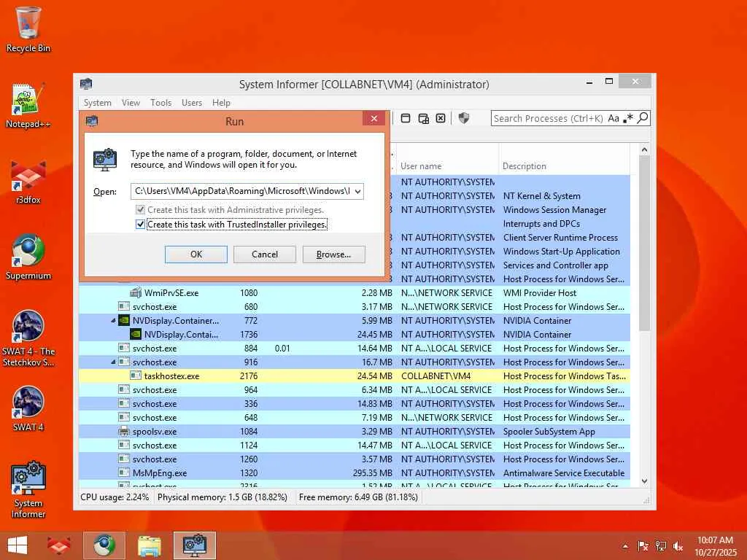Select the spoolsv.exe process name
This screenshot has width=747, height=560.
(155, 432)
